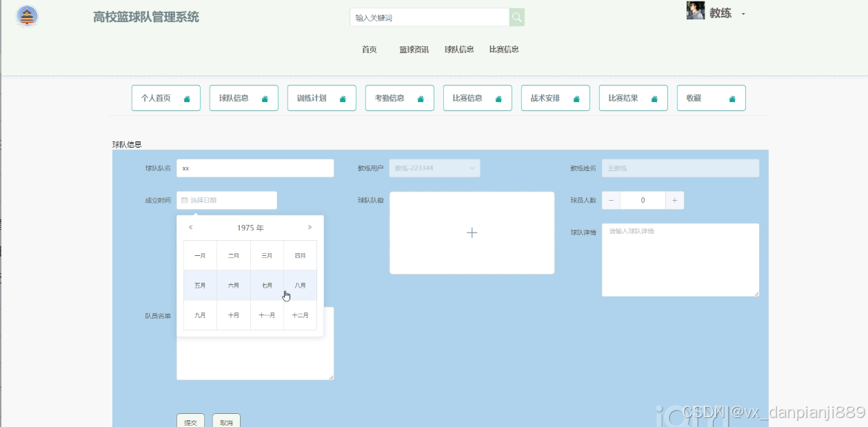Image resolution: width=868 pixels, height=427 pixels.
Task: Click the 取消 cancel button
Action: [x=226, y=422]
